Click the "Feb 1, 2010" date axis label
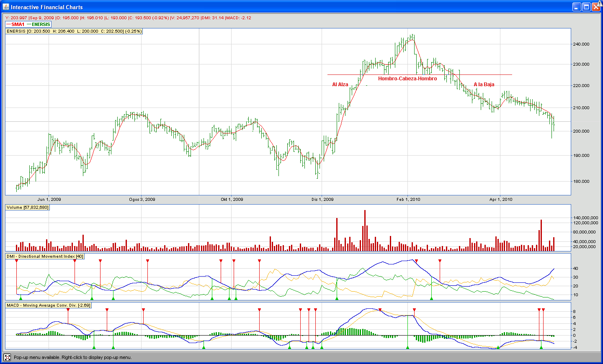 [x=408, y=200]
